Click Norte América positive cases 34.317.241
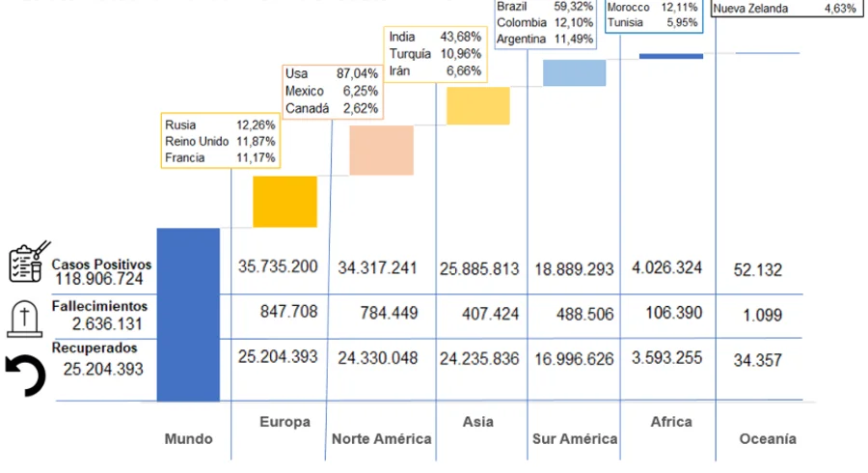Screen dimensions: 868x473 click(x=377, y=268)
